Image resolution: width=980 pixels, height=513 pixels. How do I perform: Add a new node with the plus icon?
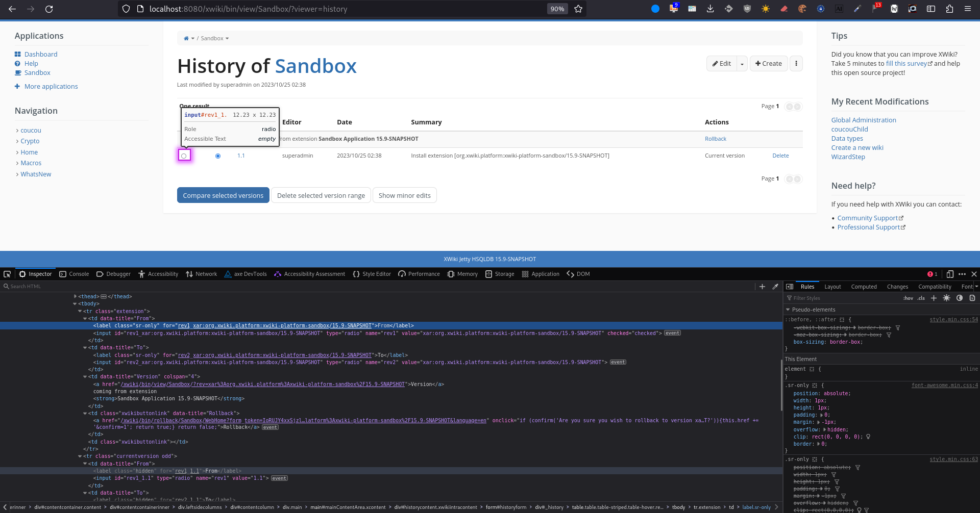click(762, 287)
